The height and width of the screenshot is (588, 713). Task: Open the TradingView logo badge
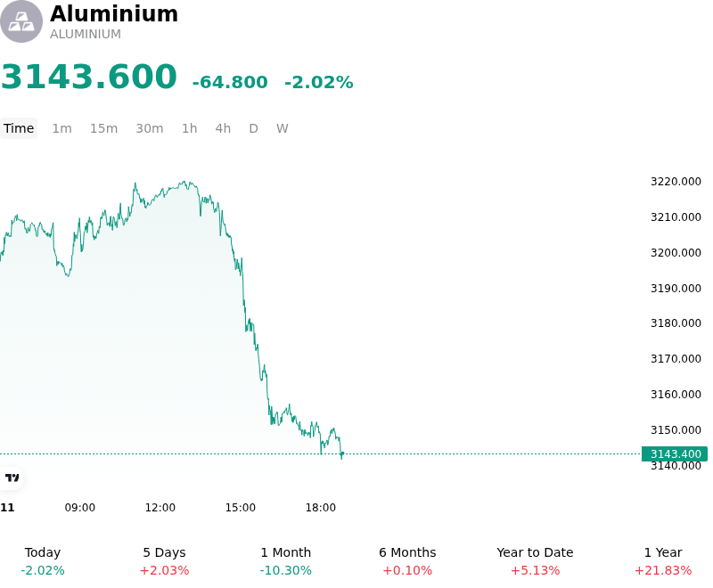click(12, 478)
